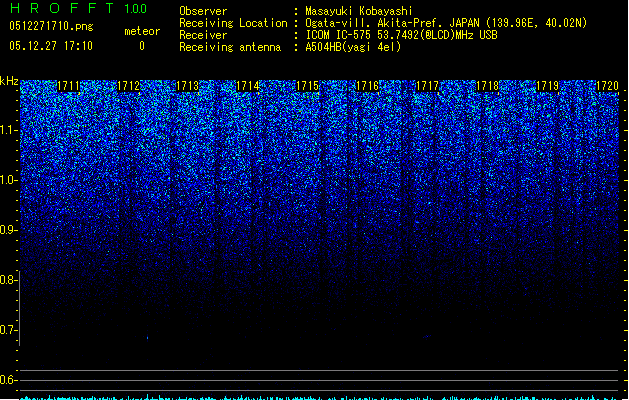Viewport: 629px width, 400px height.
Task: Click the 05.12.27 17:10 timestamp
Action: (x=51, y=46)
